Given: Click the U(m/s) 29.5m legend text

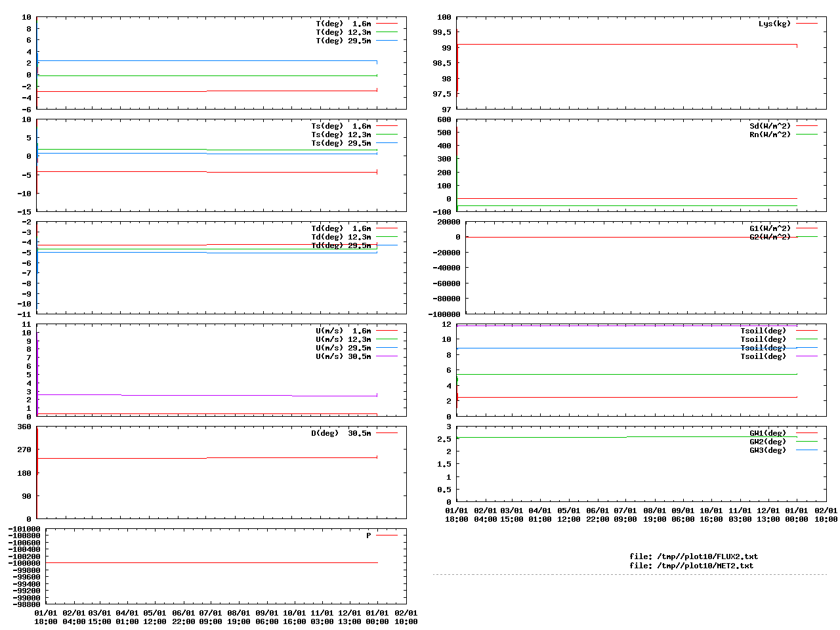Looking at the screenshot, I should coord(343,348).
